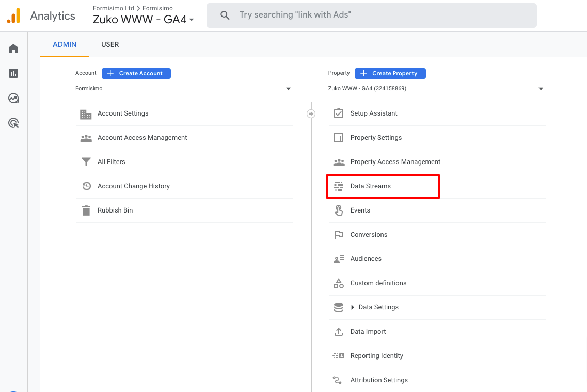Click inside the top search field
The height and width of the screenshot is (392, 587).
[372, 15]
